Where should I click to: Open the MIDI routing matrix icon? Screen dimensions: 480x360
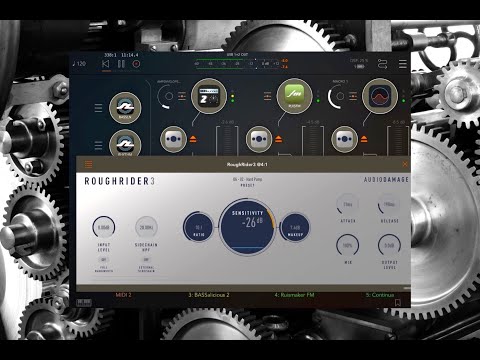pos(382,64)
